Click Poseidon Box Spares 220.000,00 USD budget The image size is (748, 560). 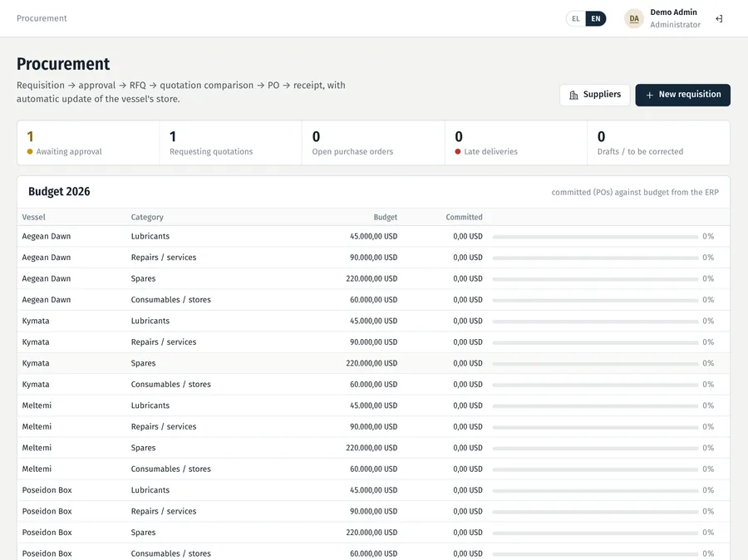pos(372,533)
